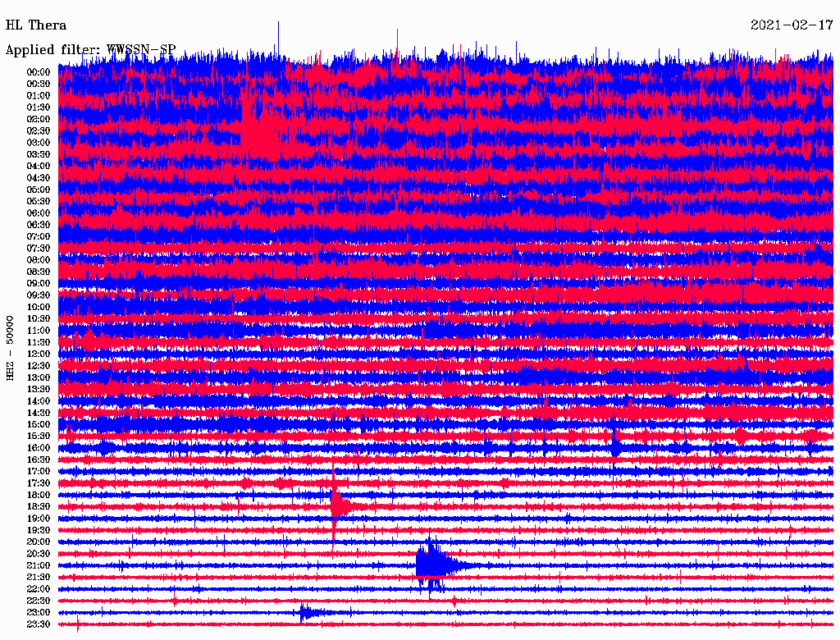Click the 15:00 time label
This screenshot has height=640, width=840.
point(39,424)
